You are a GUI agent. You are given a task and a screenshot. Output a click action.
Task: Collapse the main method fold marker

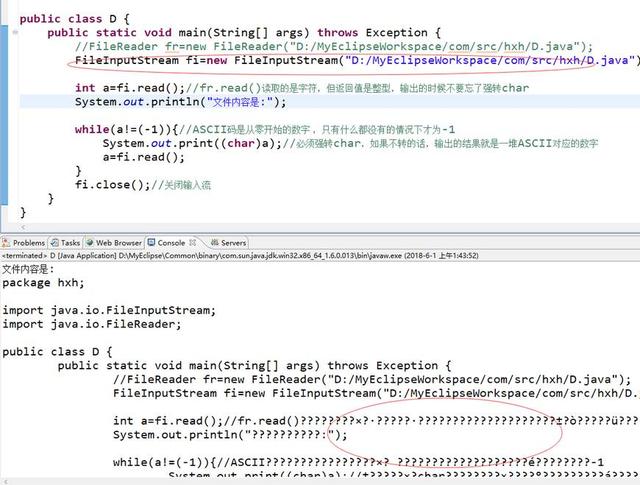(x=15, y=33)
